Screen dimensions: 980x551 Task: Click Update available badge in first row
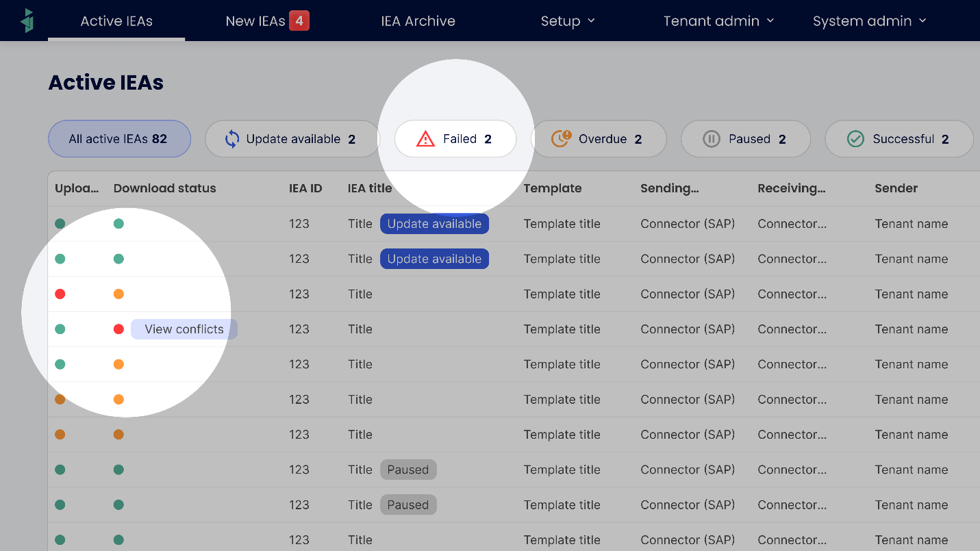coord(434,224)
